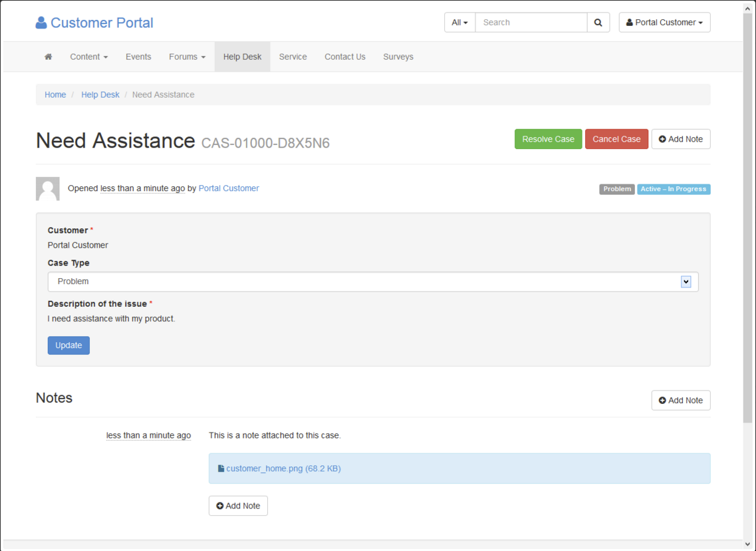Go to the Surveys tab

coord(398,57)
